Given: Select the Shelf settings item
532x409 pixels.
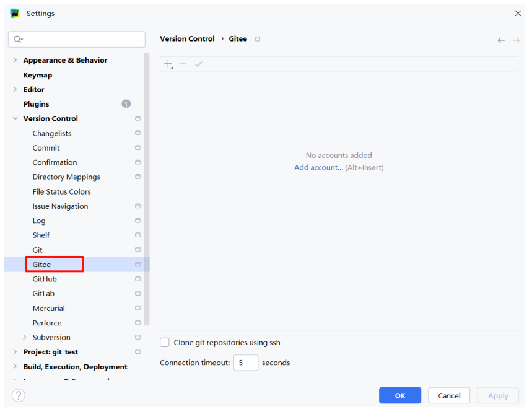Looking at the screenshot, I should (x=41, y=235).
